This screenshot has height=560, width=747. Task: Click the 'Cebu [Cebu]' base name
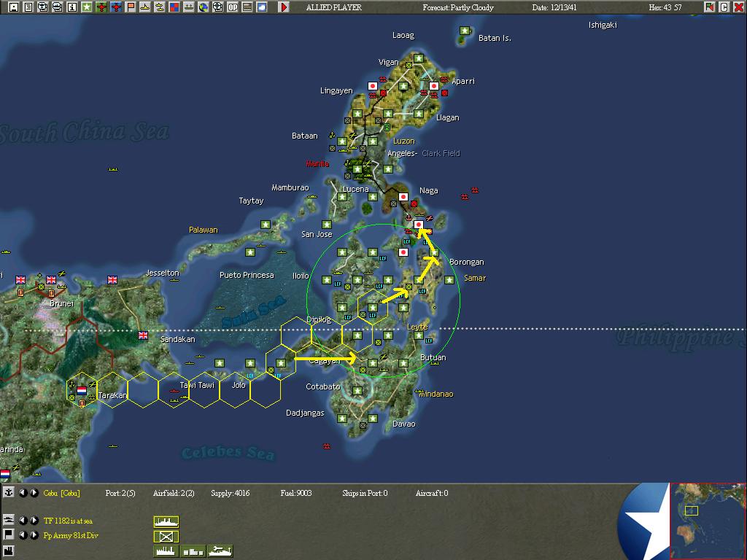click(61, 494)
